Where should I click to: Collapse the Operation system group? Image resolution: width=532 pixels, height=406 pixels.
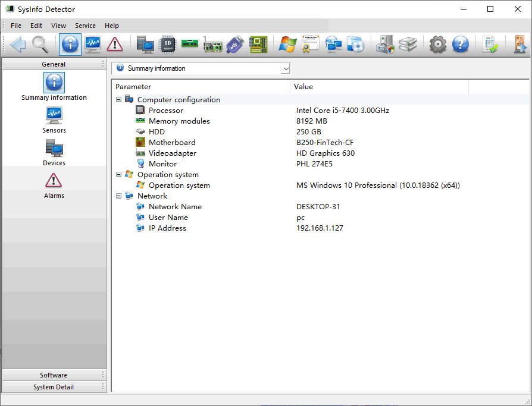pos(119,175)
